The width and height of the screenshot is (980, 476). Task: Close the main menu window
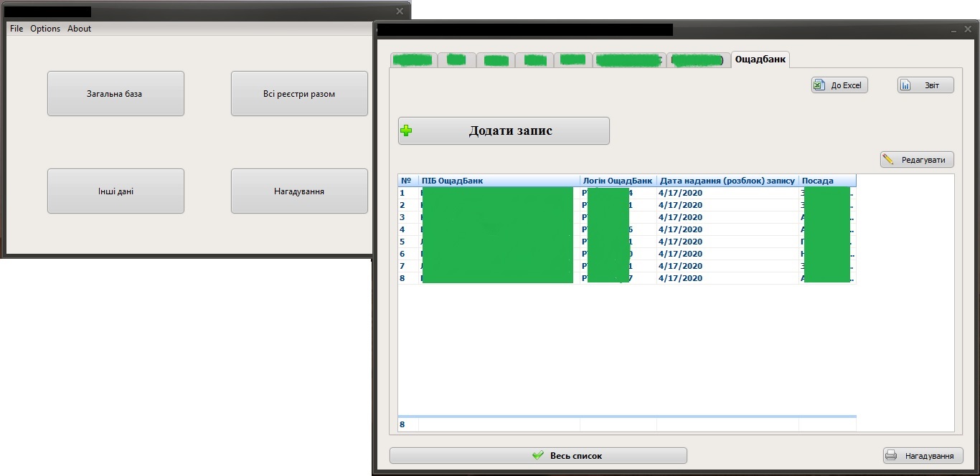(x=400, y=11)
